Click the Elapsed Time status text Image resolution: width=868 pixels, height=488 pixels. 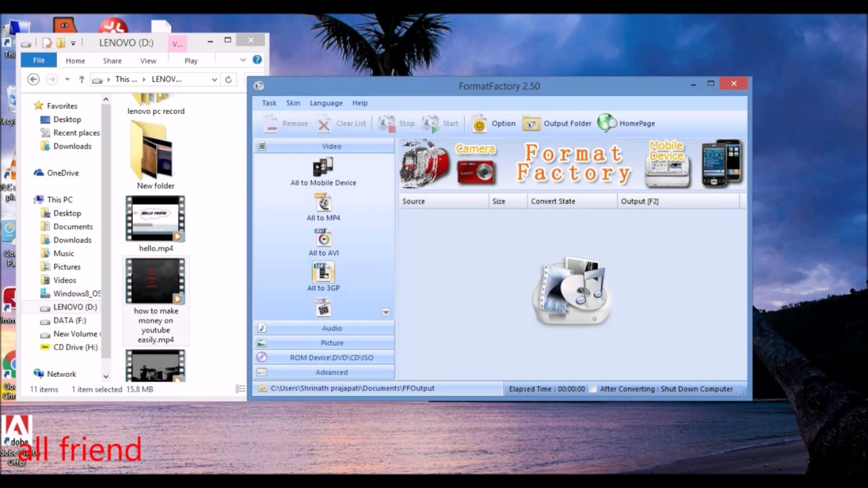coord(547,389)
